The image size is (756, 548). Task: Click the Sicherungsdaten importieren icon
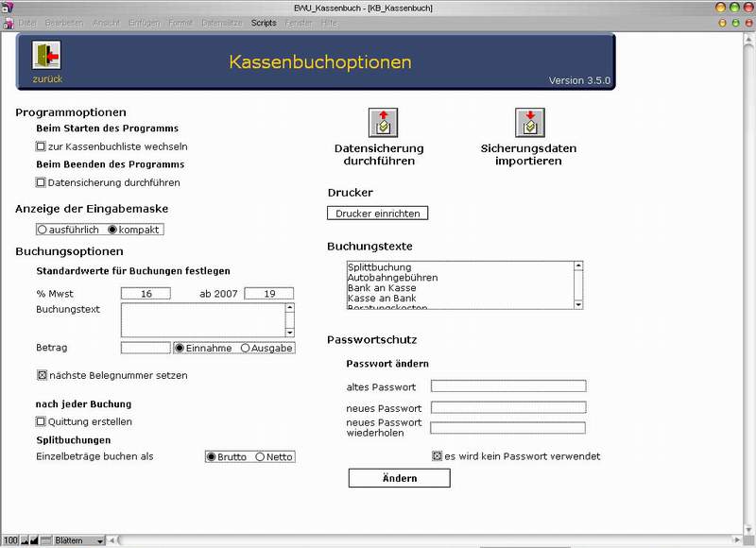530,123
